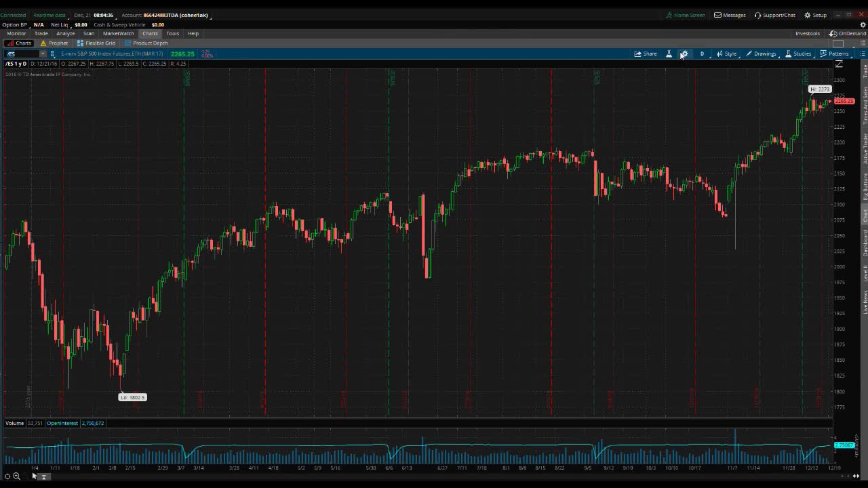868x488 pixels.
Task: Click the red current price axis tag
Action: click(x=844, y=101)
